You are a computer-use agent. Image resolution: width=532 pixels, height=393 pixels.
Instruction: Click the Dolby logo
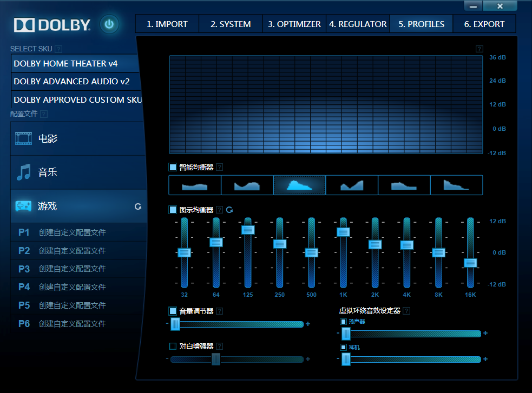(x=52, y=25)
